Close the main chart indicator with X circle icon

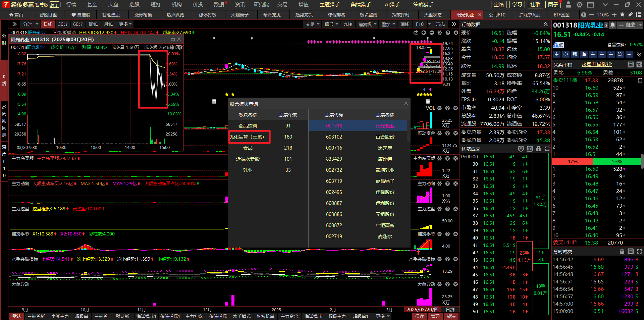[x=456, y=33]
